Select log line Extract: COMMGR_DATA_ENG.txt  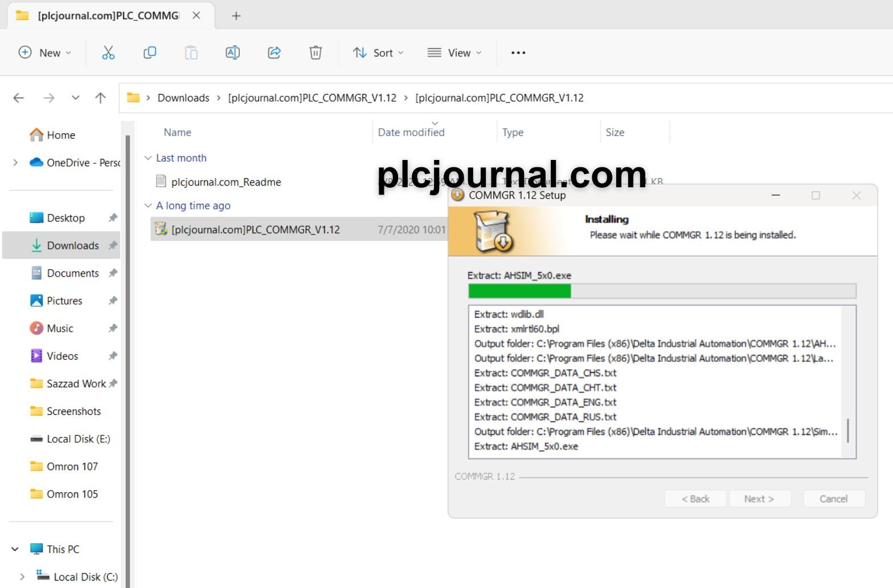click(545, 402)
